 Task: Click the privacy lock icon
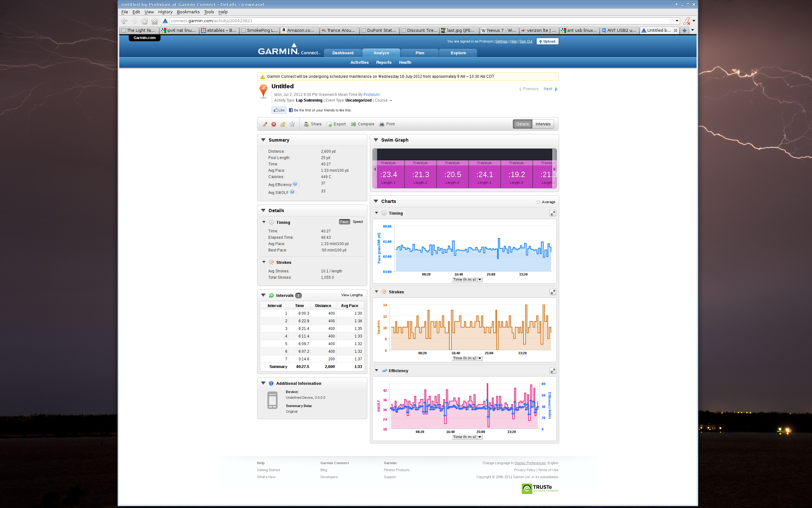283,124
